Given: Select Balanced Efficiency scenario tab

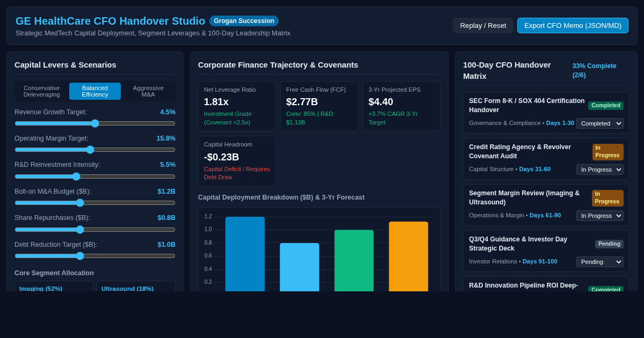Looking at the screenshot, I should [x=95, y=91].
